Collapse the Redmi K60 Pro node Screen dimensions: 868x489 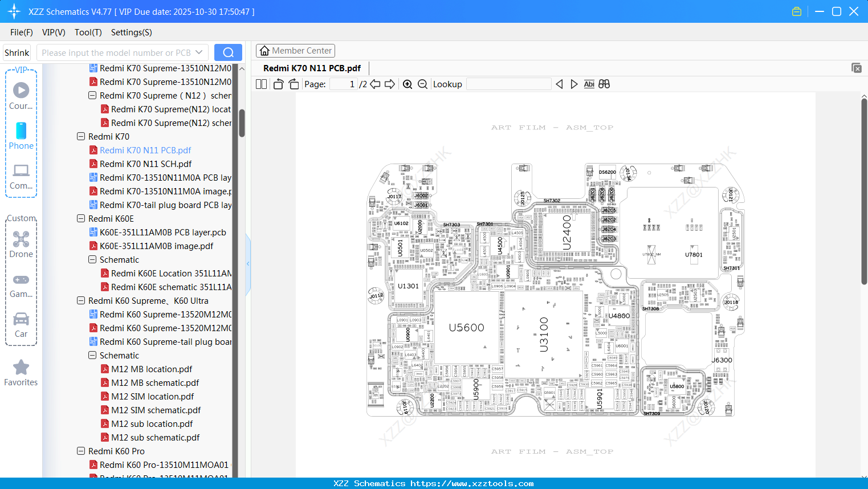coord(81,451)
